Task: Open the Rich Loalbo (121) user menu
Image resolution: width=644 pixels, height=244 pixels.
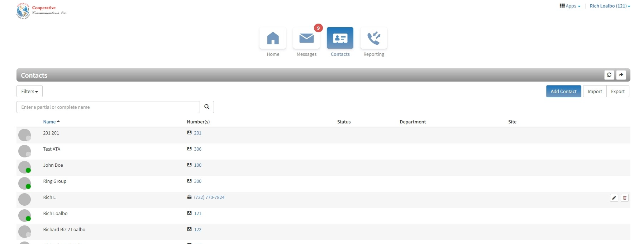Action: point(610,6)
